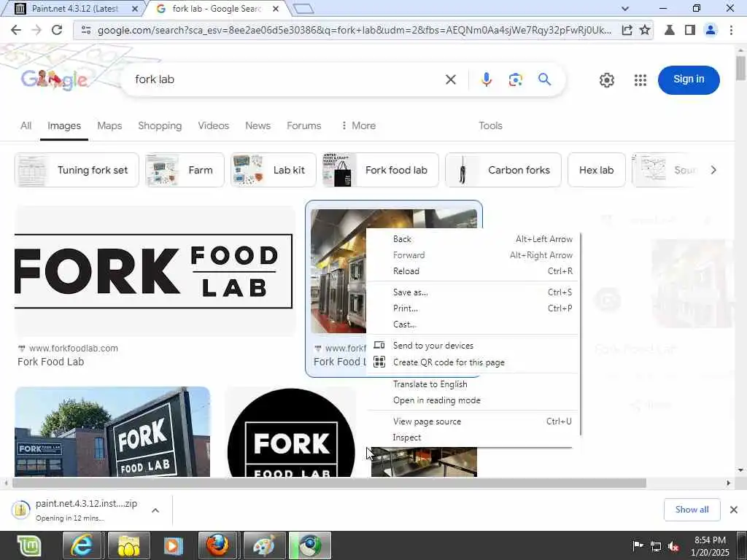Clear the search box with the X icon

pos(450,79)
